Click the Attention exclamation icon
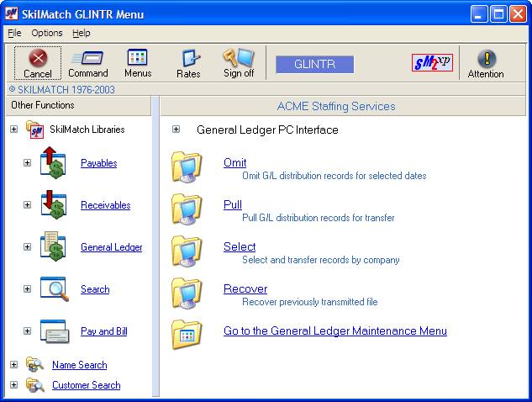The image size is (532, 402). pyautogui.click(x=486, y=58)
